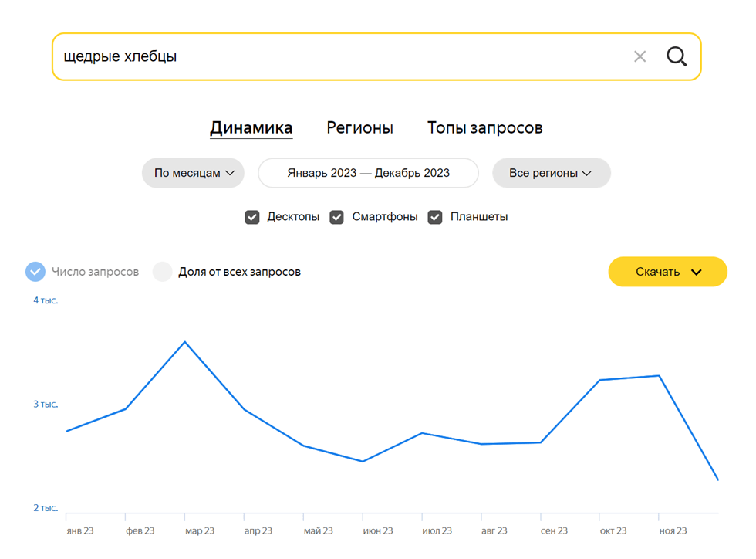Disable the Планшеты checkbox
756x559 pixels.
coord(435,217)
